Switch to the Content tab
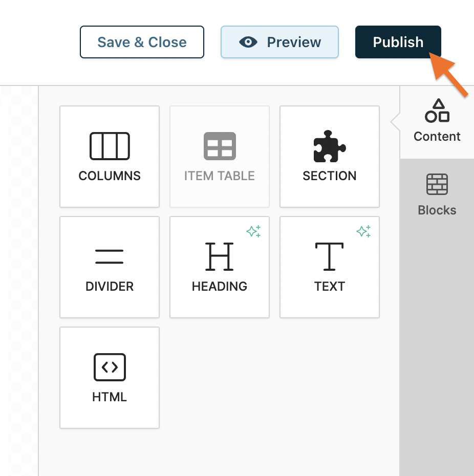 (437, 123)
